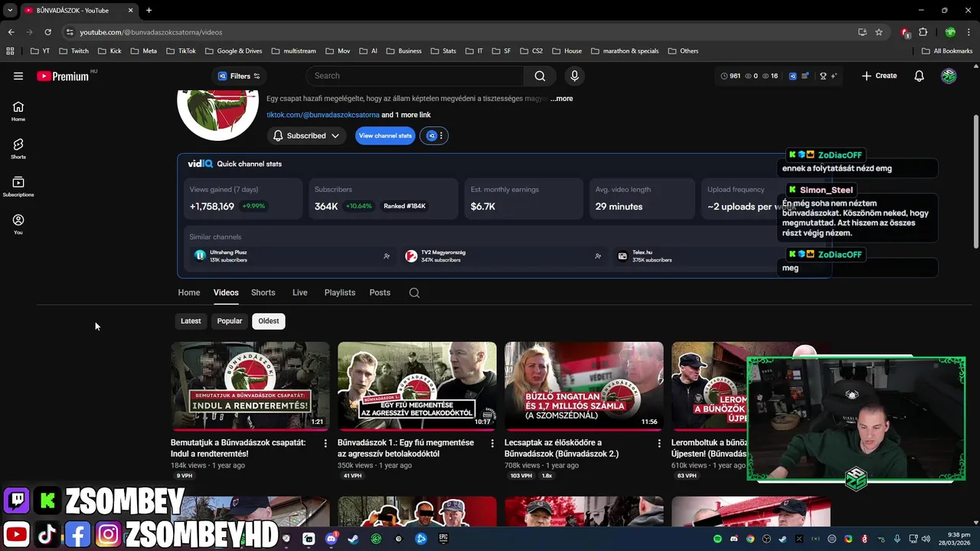Go to YouTube Premium home logo
This screenshot has width=980, height=551.
coord(64,76)
